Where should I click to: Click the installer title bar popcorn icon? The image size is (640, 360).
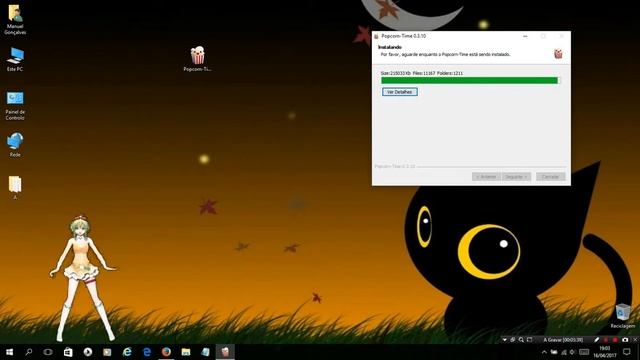tap(376, 36)
